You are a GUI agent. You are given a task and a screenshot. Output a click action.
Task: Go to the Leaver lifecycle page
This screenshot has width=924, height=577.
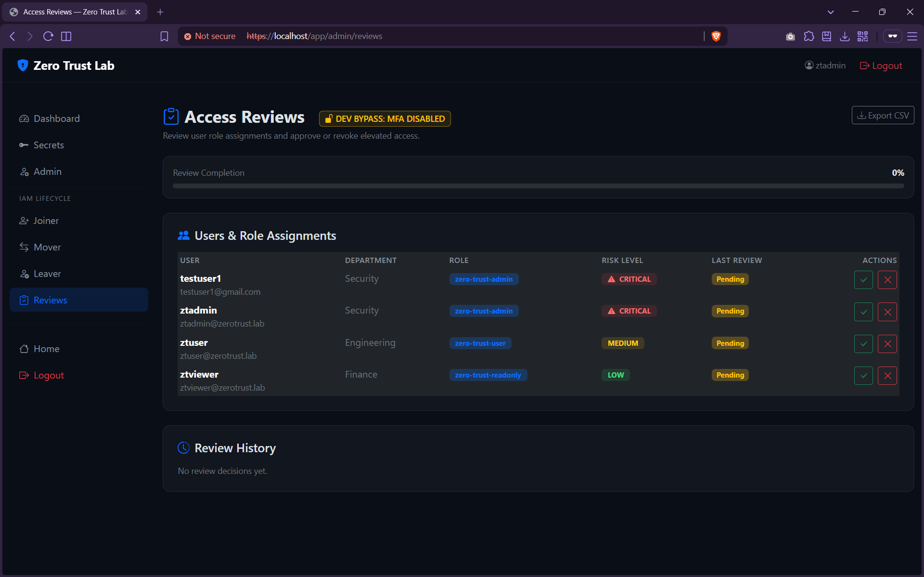[47, 274]
